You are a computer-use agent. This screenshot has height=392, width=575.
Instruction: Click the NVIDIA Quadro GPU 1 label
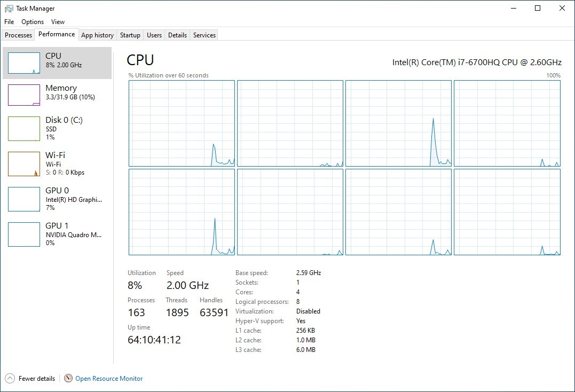click(73, 234)
